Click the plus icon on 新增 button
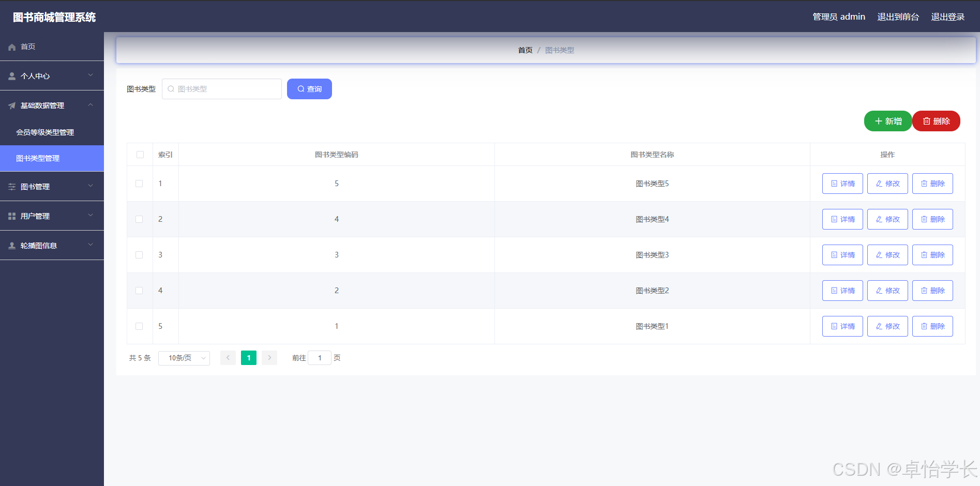The height and width of the screenshot is (486, 980). click(878, 121)
